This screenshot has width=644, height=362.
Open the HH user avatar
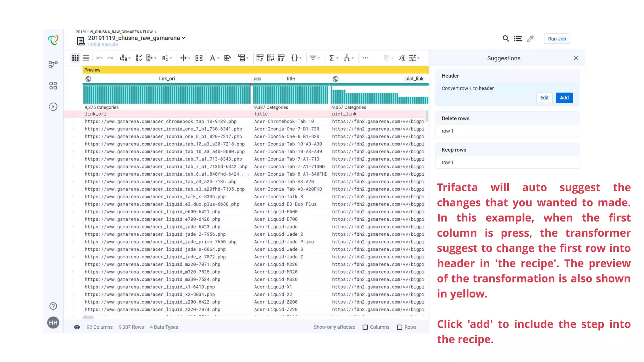[x=53, y=323]
